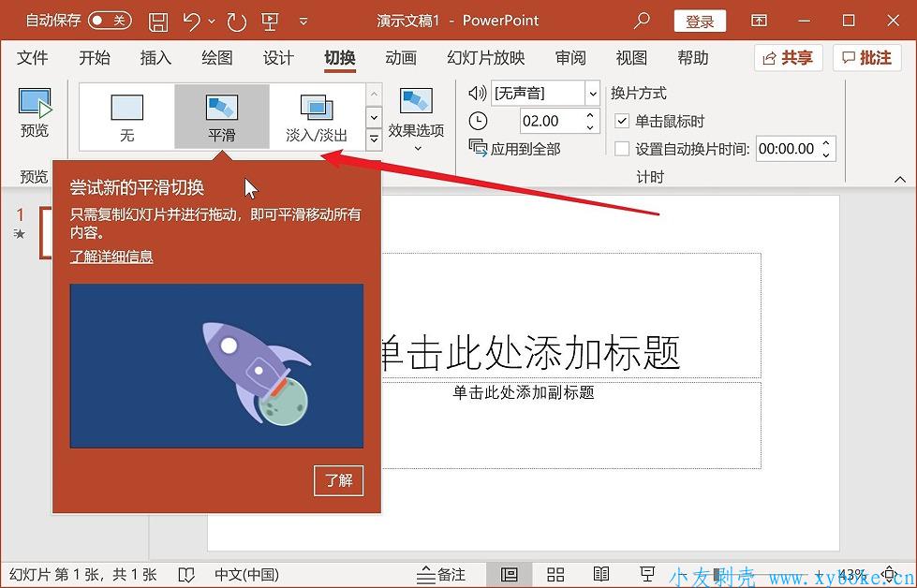Screen dimensions: 917x588
Task: Open the 无声音 sound dropdown
Action: [592, 94]
